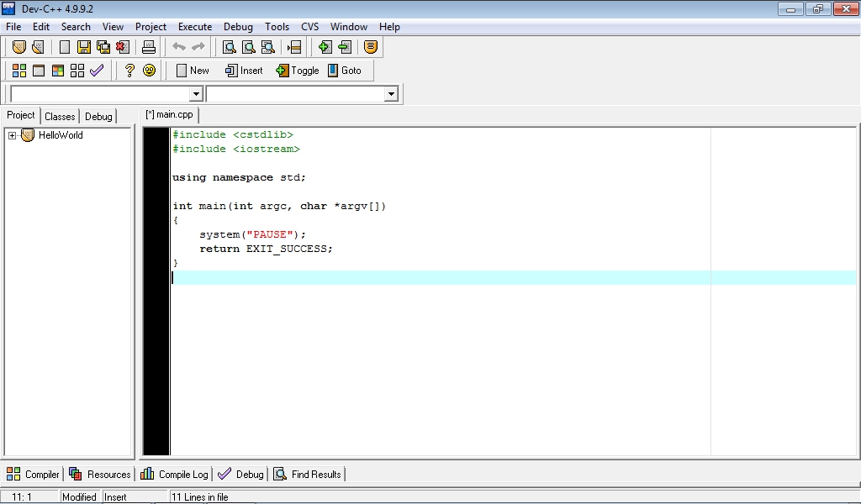Image resolution: width=861 pixels, height=504 pixels.
Task: Click the blank page new file icon
Action: click(x=65, y=47)
